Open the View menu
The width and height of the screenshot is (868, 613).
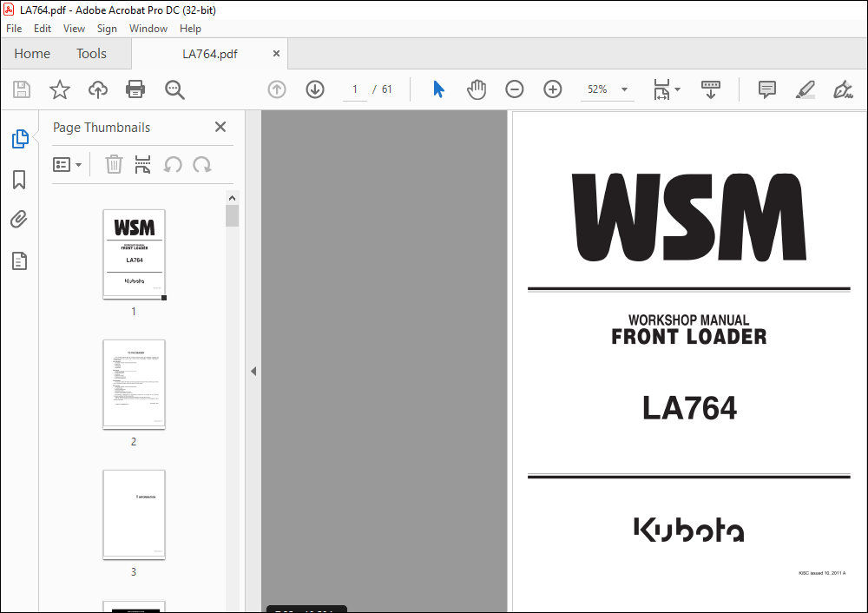(74, 29)
